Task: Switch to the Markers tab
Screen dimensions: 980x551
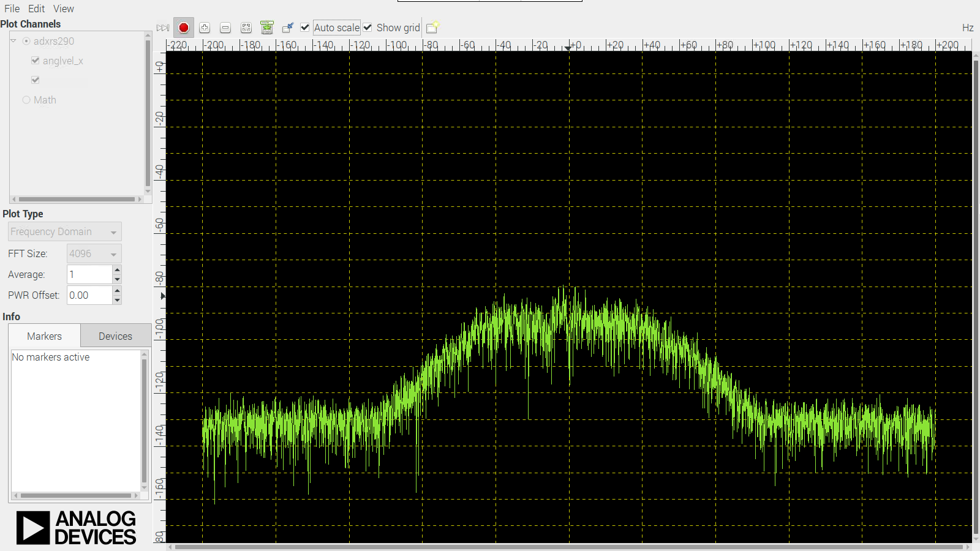Action: click(44, 336)
